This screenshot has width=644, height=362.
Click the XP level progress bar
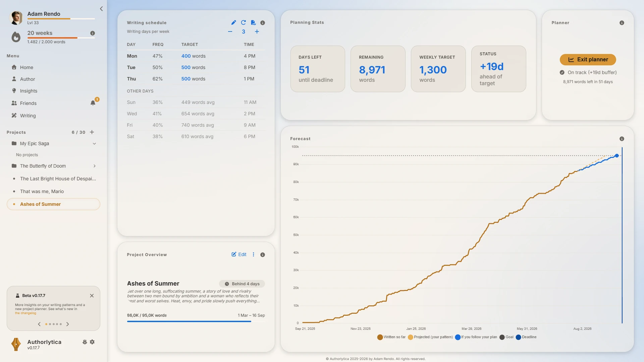(x=61, y=19)
